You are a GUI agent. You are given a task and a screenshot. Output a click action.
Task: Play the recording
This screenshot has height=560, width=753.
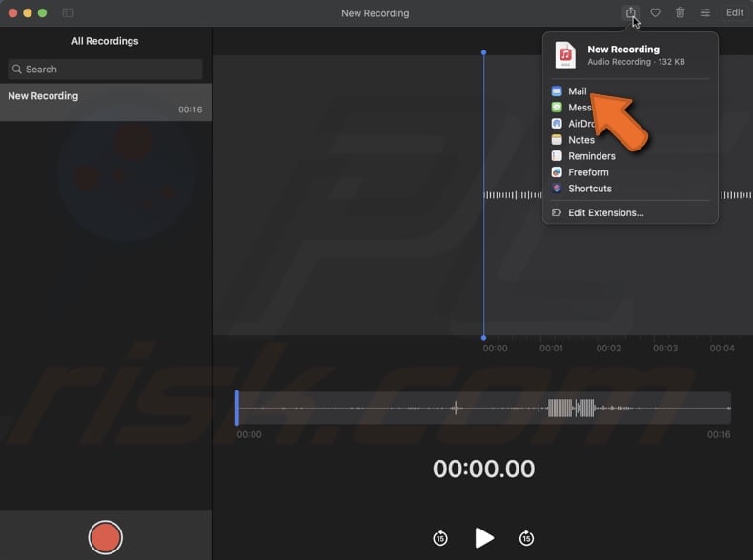[x=484, y=538]
